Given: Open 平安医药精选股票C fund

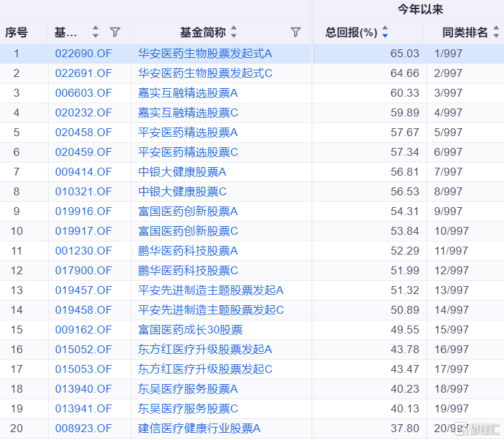Looking at the screenshot, I should pyautogui.click(x=188, y=152).
